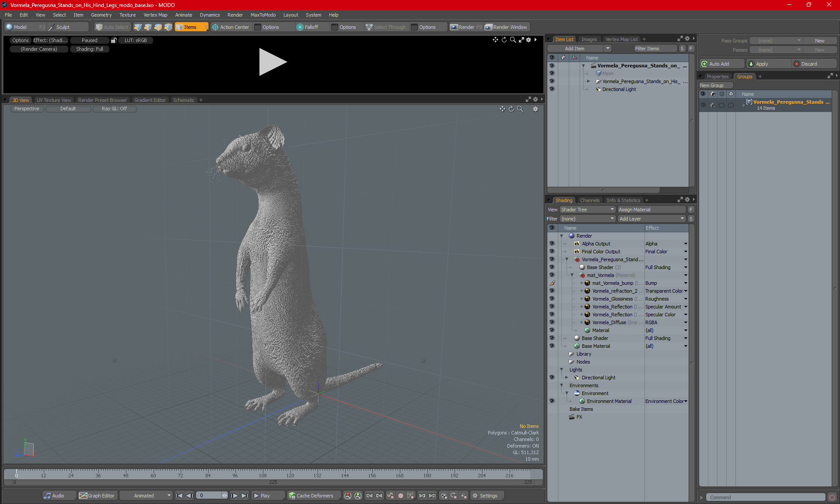
Task: Open Bump effect dropdown for mat_Vormela_bump
Action: point(686,283)
